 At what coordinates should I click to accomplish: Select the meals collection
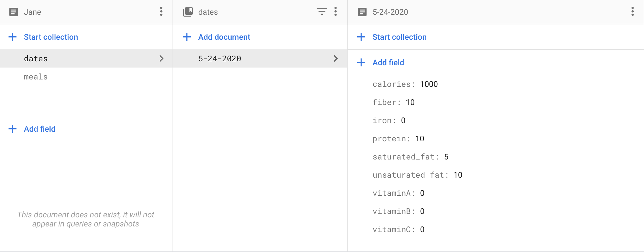36,77
